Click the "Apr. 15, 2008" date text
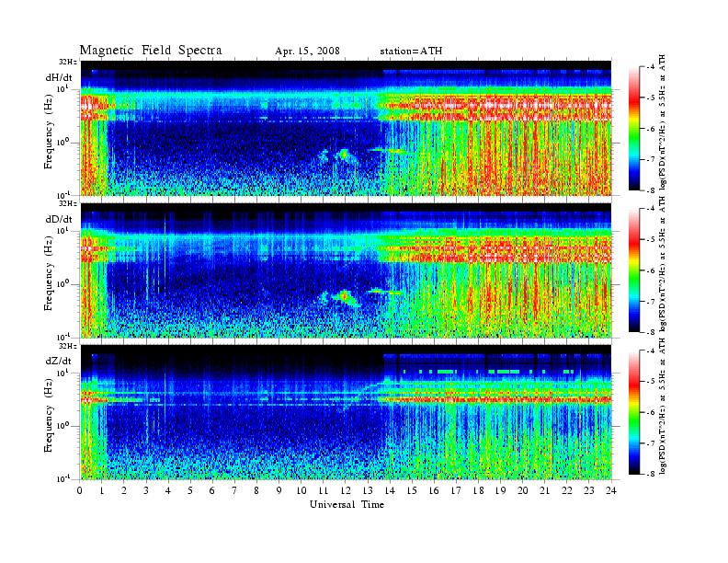This screenshot has height=563, width=728. [307, 52]
